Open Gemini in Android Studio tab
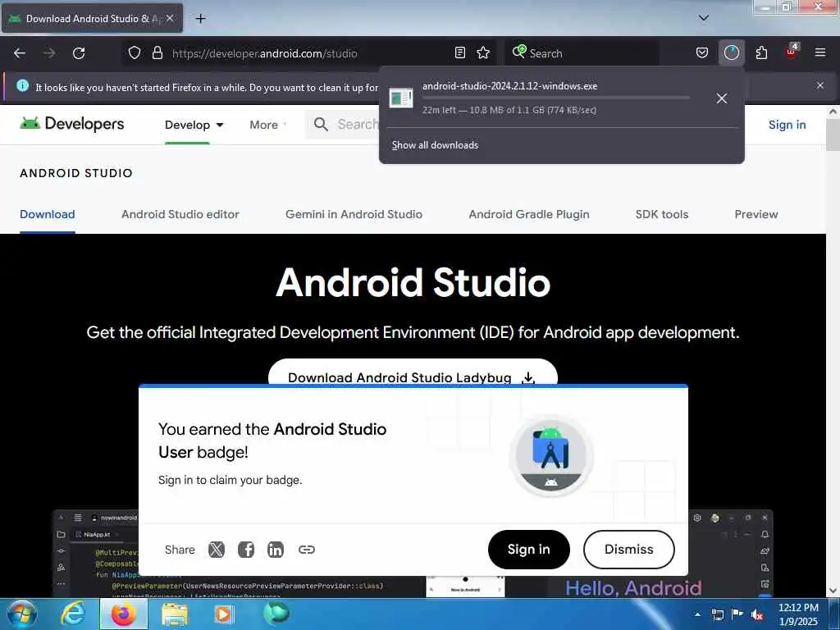 click(x=354, y=214)
